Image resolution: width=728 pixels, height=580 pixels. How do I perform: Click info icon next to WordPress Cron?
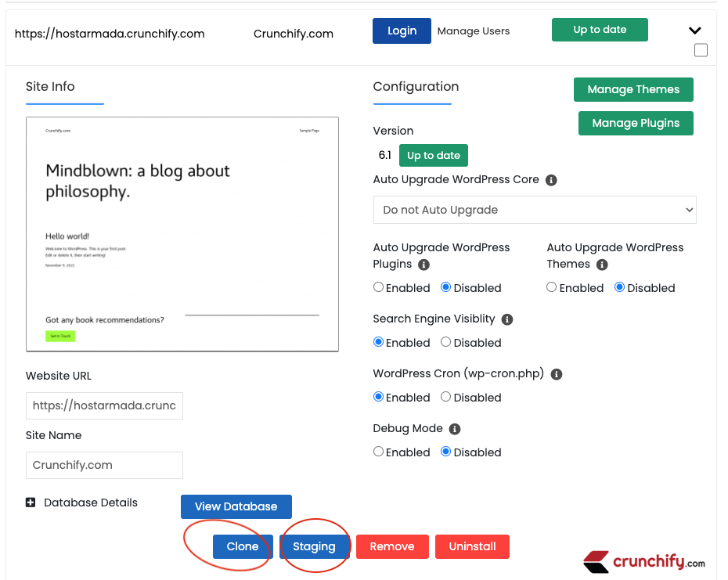(557, 374)
